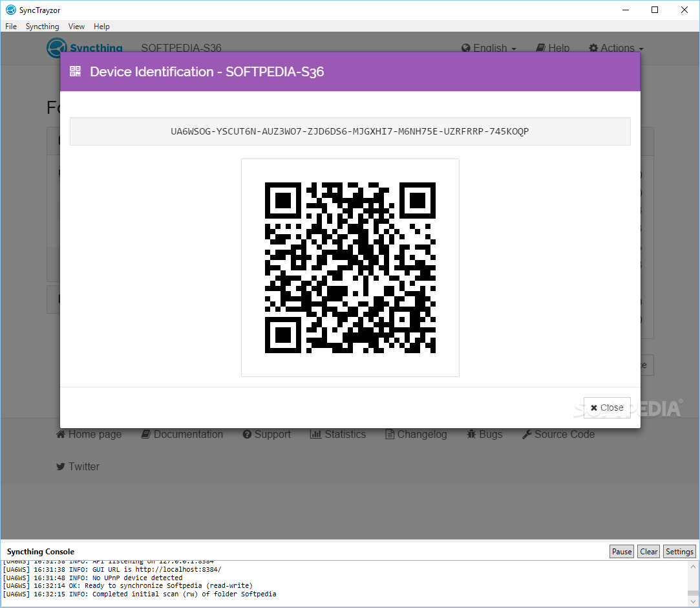Open the Documentation link

pos(182,434)
